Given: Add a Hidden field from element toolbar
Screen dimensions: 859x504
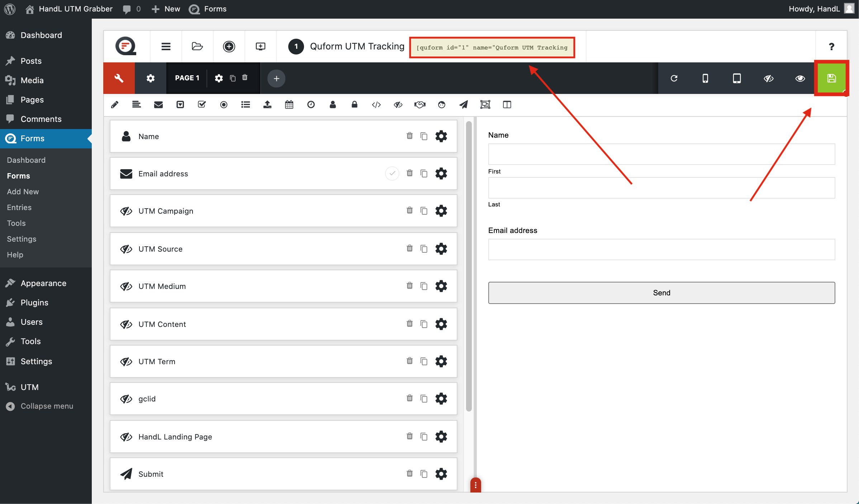Looking at the screenshot, I should [x=398, y=105].
